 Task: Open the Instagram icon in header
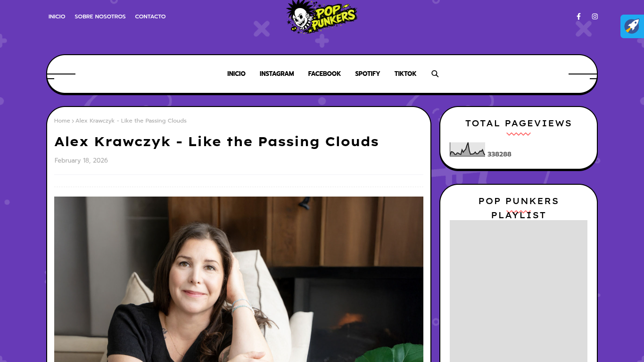tap(595, 16)
